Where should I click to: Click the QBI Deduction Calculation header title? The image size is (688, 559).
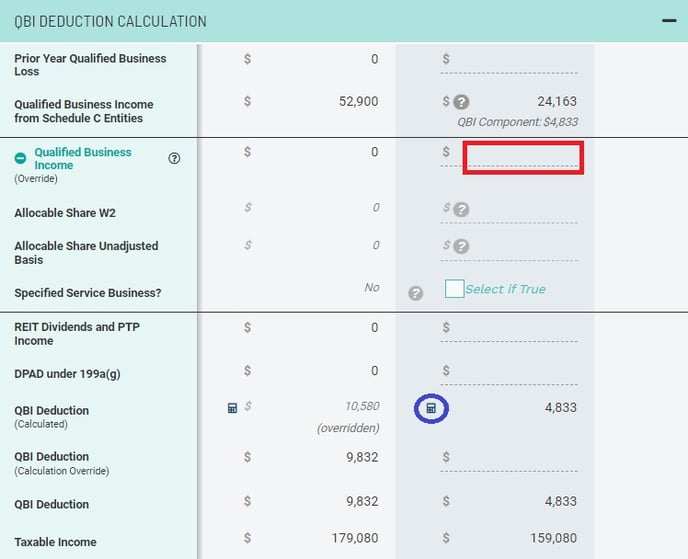111,21
